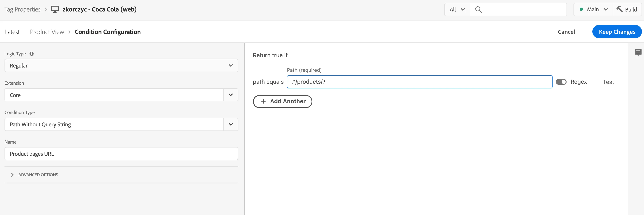Click the plus icon in Add Another
The width and height of the screenshot is (644, 215).
(263, 101)
